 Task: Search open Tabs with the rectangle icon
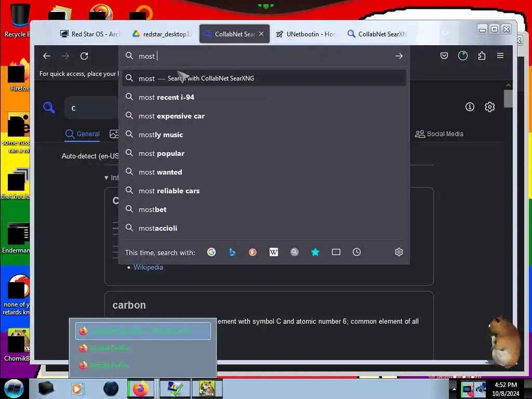(x=336, y=252)
